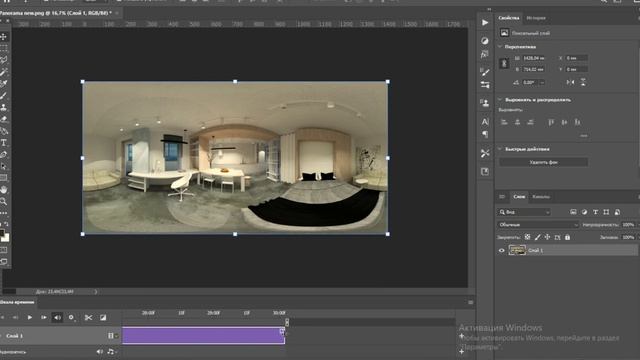Collapse the align and distribute section
Image resolution: width=640 pixels, height=360 pixels.
[x=500, y=99]
